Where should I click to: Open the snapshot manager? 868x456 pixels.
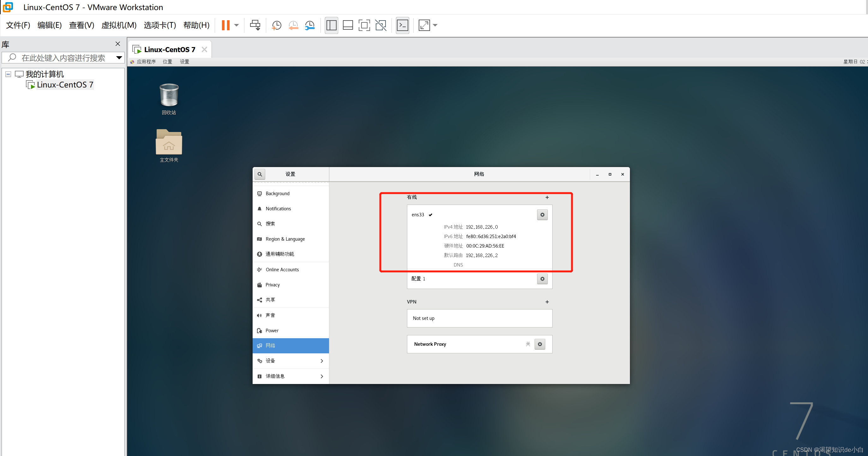pos(310,25)
